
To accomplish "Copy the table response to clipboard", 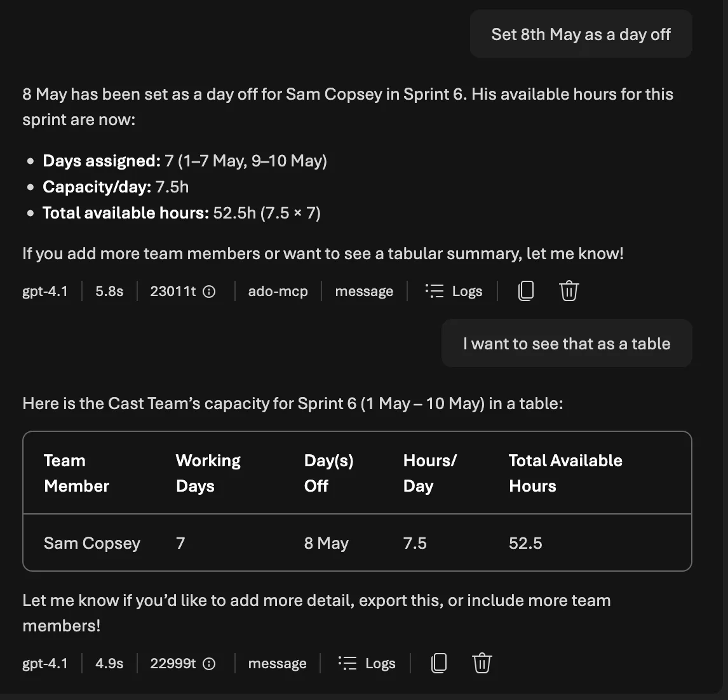I will pyautogui.click(x=439, y=663).
